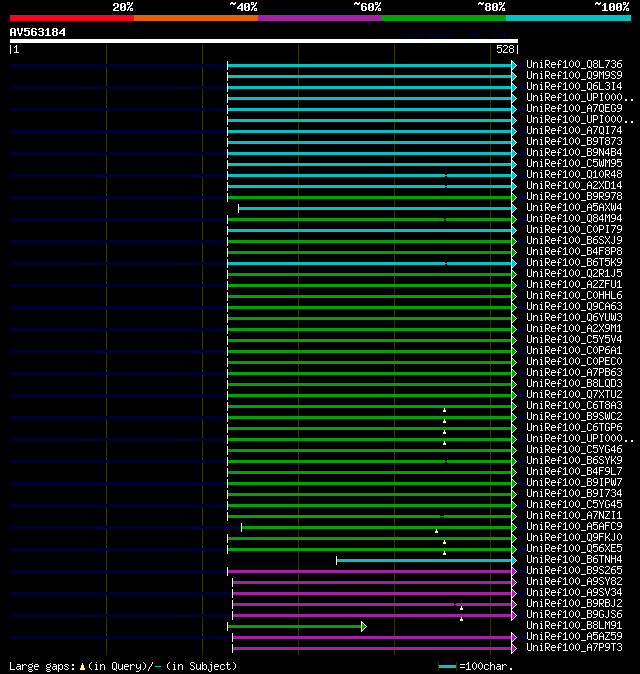Select the UniRef100_C0HHL6 label

coord(574,296)
